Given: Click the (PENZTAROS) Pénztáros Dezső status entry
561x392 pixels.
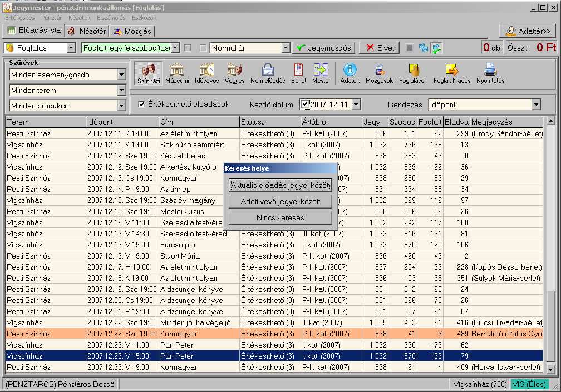Looking at the screenshot, I should pyautogui.click(x=60, y=384).
